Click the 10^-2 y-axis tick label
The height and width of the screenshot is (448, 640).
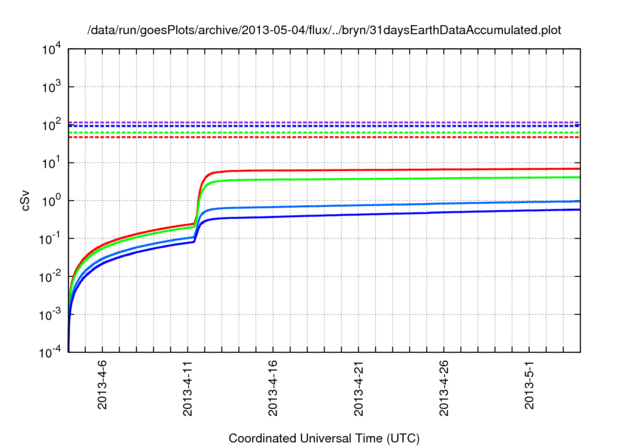[51, 276]
